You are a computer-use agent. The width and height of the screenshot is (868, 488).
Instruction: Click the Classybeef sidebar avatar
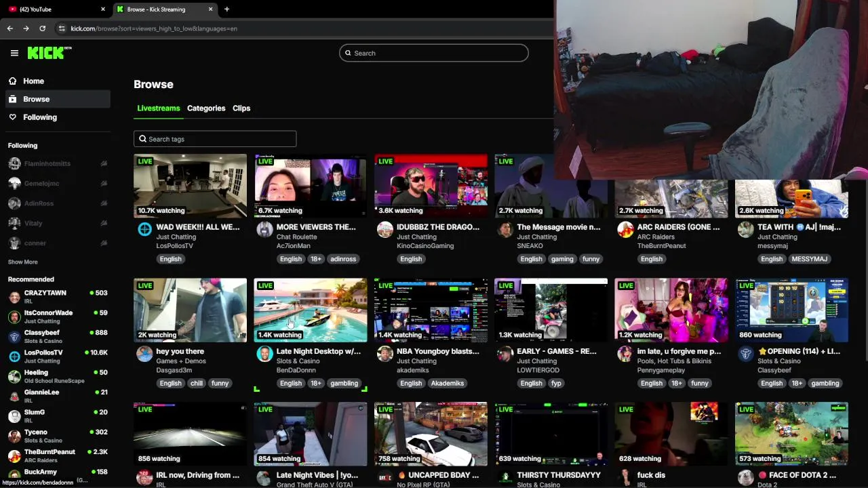[x=14, y=336]
